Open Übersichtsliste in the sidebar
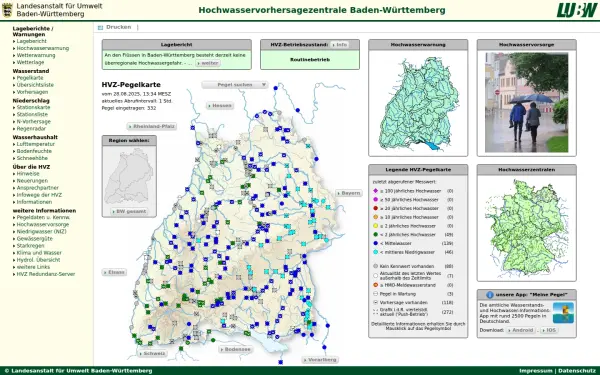 point(35,85)
